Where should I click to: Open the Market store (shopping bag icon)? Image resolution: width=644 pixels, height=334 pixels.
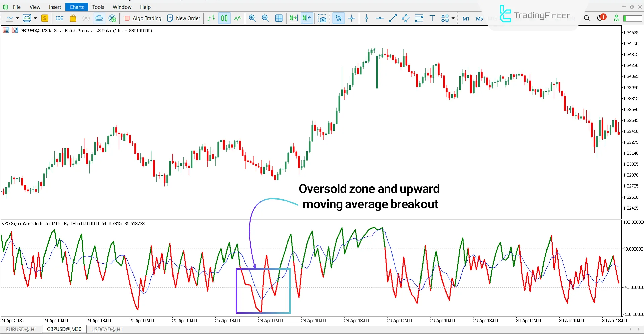[73, 18]
